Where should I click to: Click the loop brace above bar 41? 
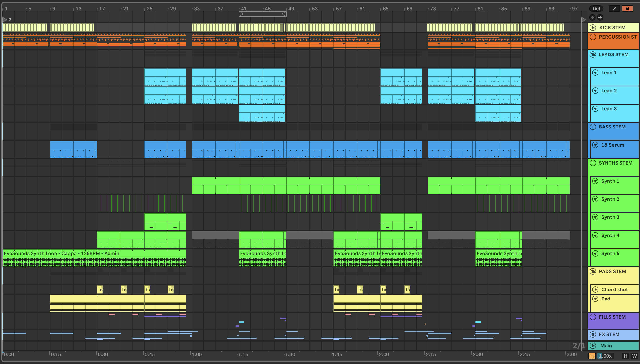(x=262, y=14)
